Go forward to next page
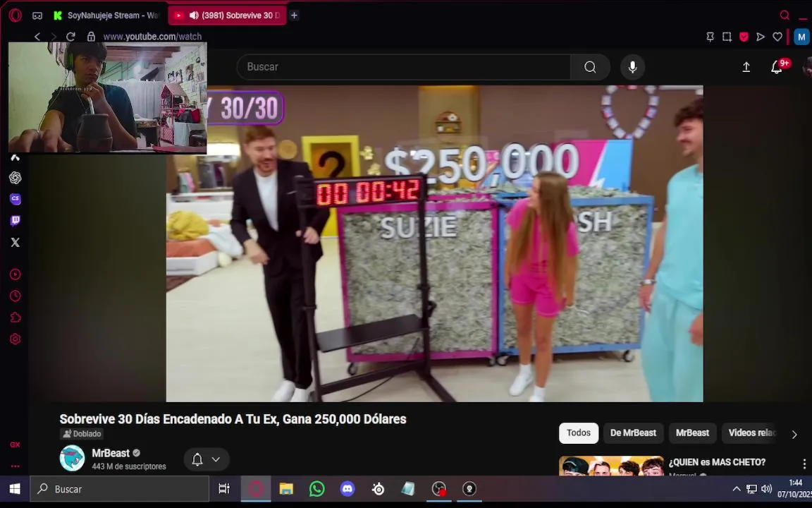The height and width of the screenshot is (508, 812). tap(54, 36)
